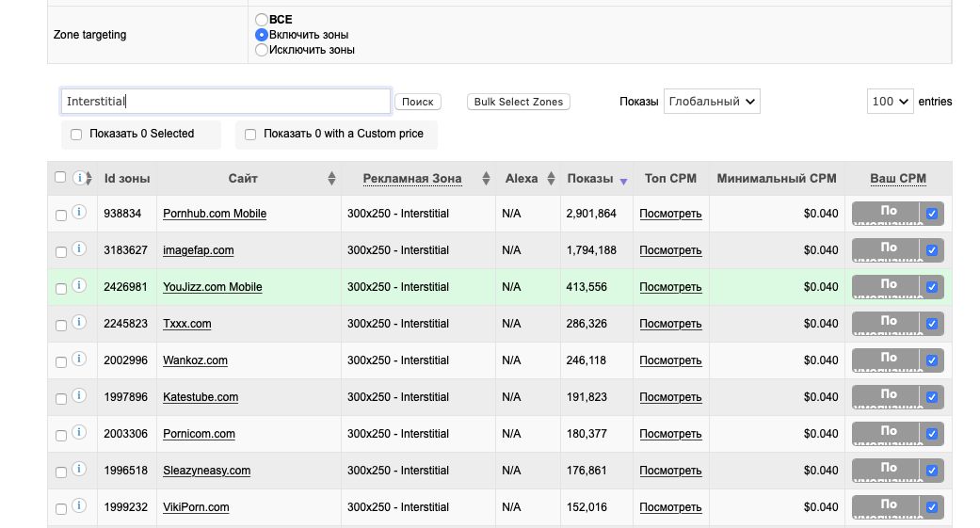
Task: Click info icon for zone 938834
Action: (x=80, y=213)
